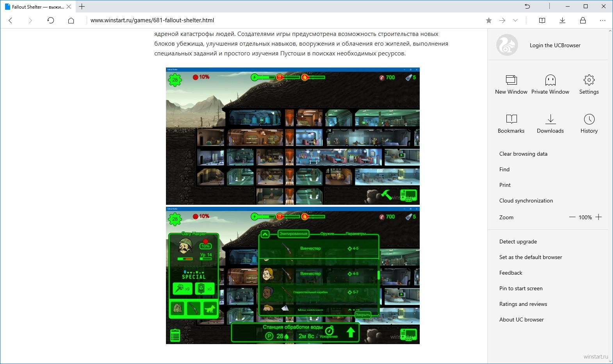The width and height of the screenshot is (613, 364).
Task: Toggle the three-dot main menu
Action: tap(603, 20)
